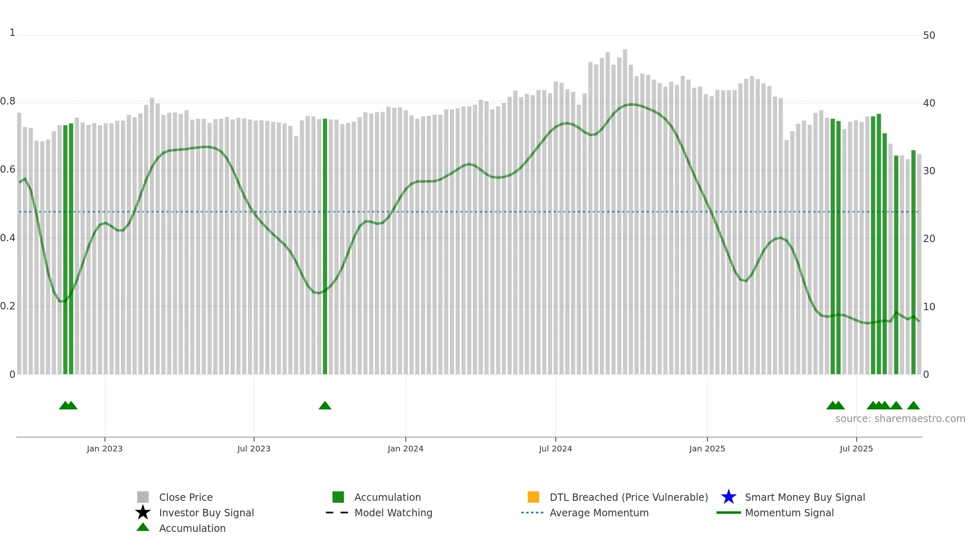This screenshot has width=980, height=551.
Task: Click the green accumulation bar near Oct 2023
Action: (x=325, y=247)
